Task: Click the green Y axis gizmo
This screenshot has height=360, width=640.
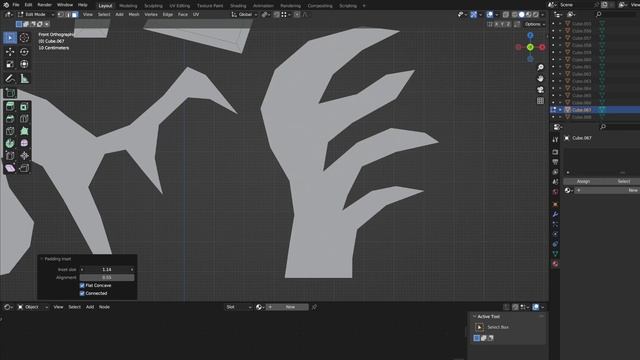Action: point(530,47)
